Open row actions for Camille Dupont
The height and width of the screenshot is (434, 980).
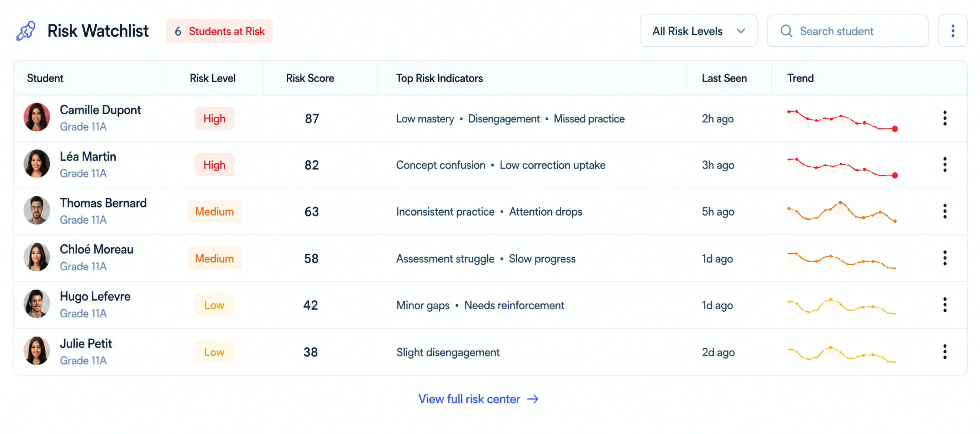point(945,118)
